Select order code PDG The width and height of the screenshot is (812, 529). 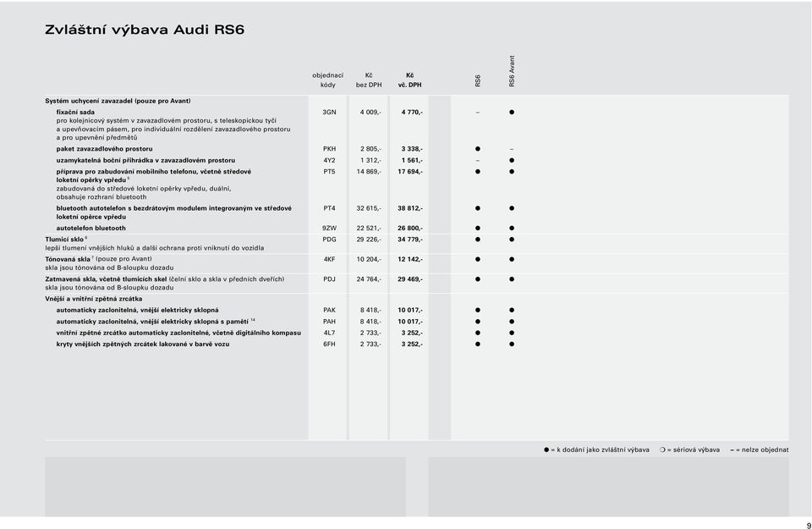pyautogui.click(x=329, y=240)
